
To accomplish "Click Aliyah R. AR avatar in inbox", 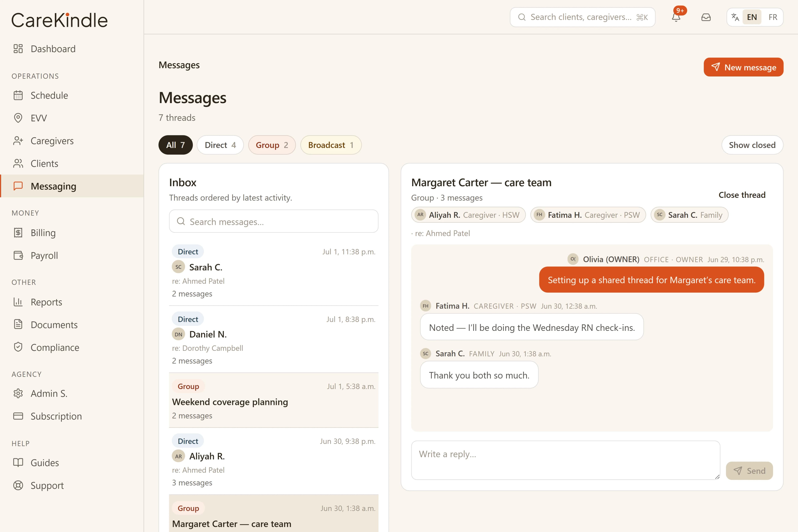I will pos(179,456).
